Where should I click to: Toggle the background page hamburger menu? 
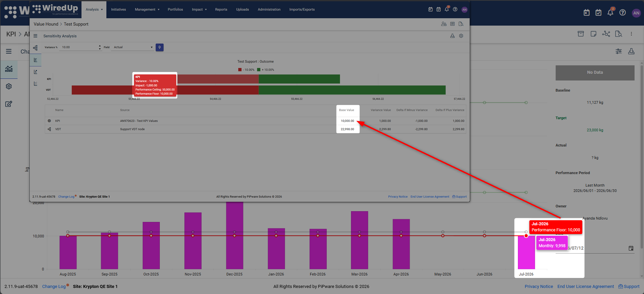tap(9, 51)
